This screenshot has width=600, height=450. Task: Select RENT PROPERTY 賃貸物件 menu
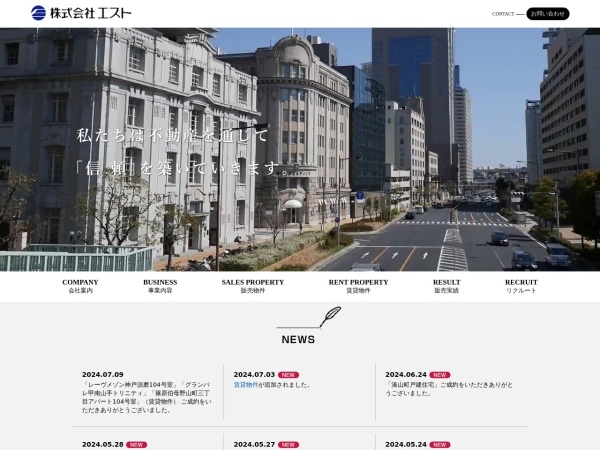(x=358, y=286)
